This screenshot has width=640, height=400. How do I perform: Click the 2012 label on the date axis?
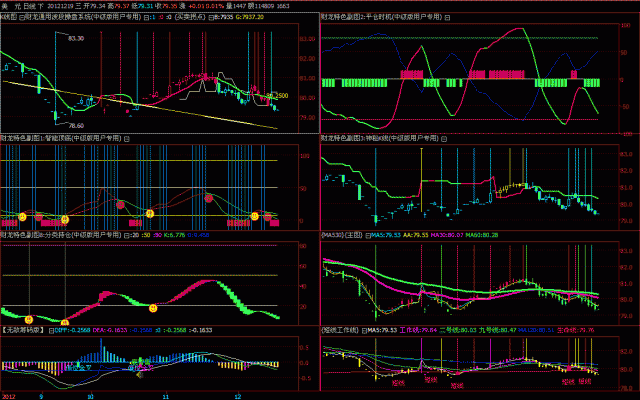[x=8, y=395]
